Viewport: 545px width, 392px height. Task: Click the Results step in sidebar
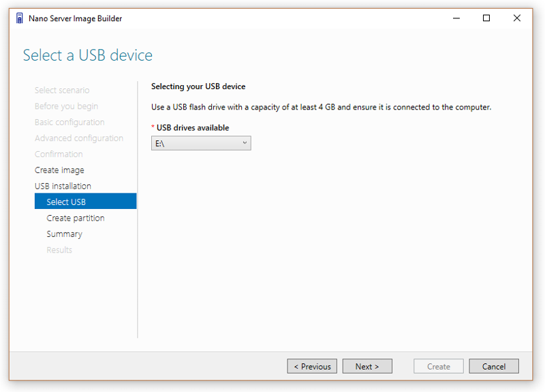(x=59, y=250)
